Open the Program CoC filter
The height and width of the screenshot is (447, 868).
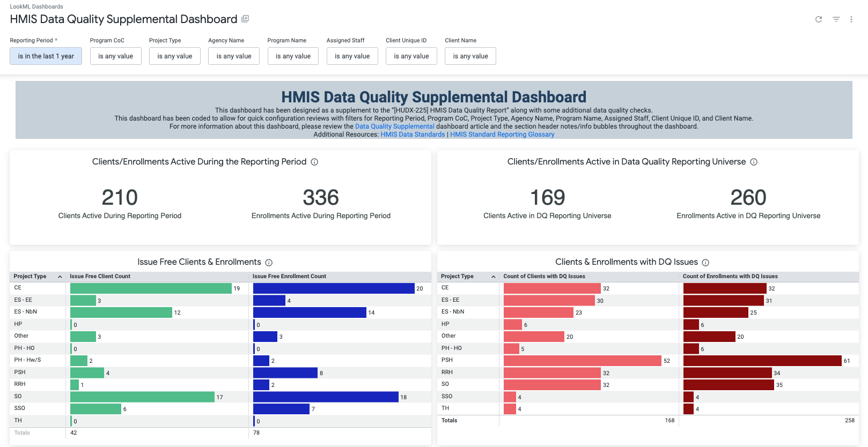(x=115, y=56)
